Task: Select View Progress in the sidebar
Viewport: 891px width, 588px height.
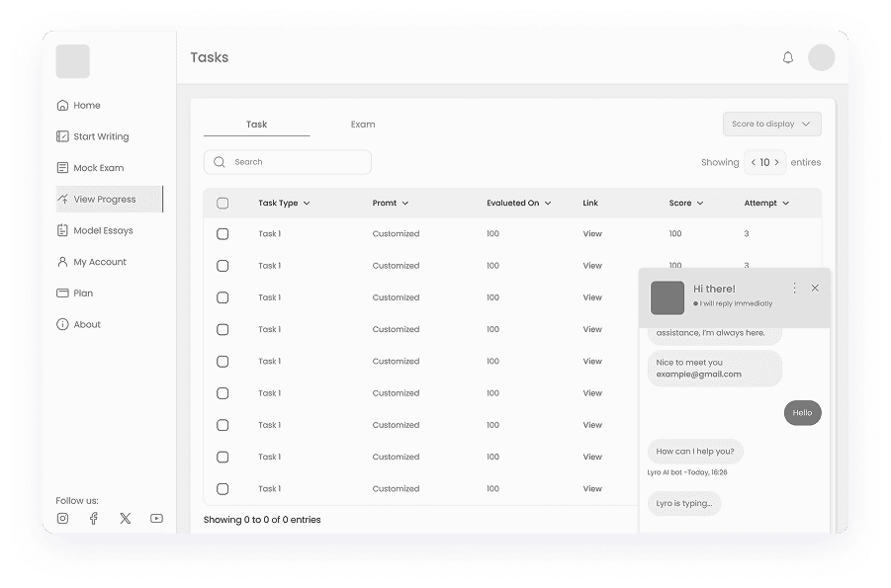Action: pos(102,199)
